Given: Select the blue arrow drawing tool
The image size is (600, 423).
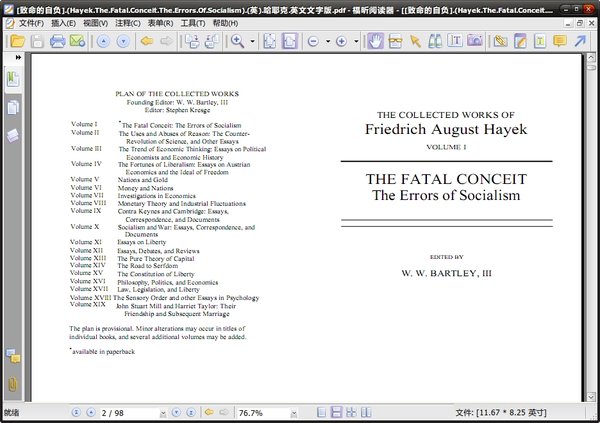Looking at the screenshot, I should coord(580,41).
